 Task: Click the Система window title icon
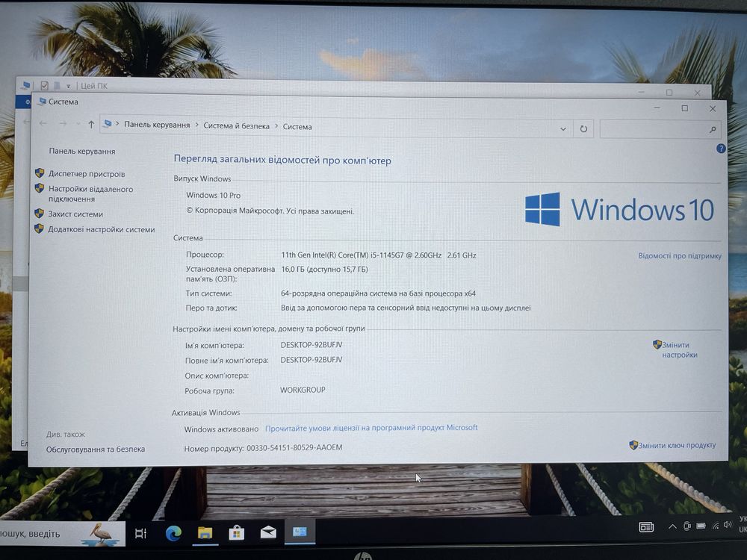tap(43, 101)
